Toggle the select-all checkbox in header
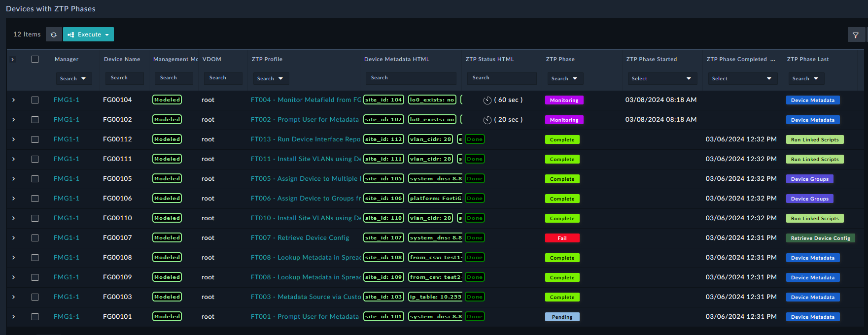This screenshot has height=335, width=868. pos(35,59)
